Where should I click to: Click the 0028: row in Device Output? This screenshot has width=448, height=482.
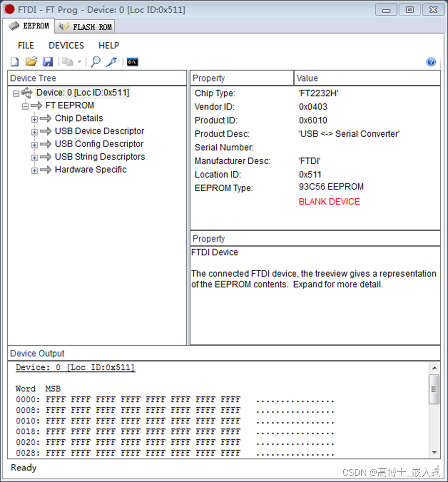[175, 453]
